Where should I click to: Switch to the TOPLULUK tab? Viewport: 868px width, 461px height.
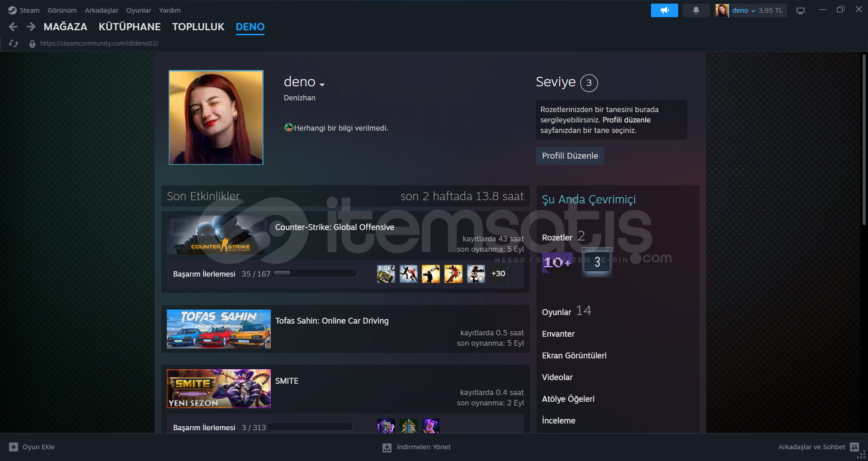(198, 27)
